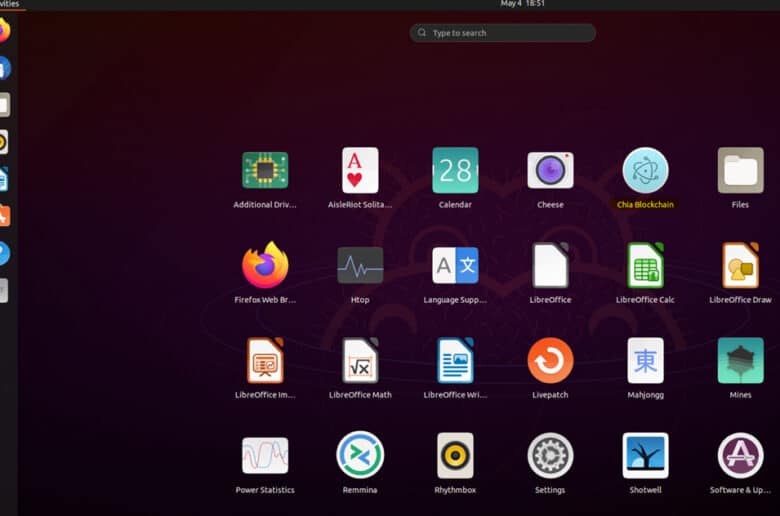This screenshot has height=516, width=780.
Task: Open the Chia Blockchain app
Action: (645, 171)
